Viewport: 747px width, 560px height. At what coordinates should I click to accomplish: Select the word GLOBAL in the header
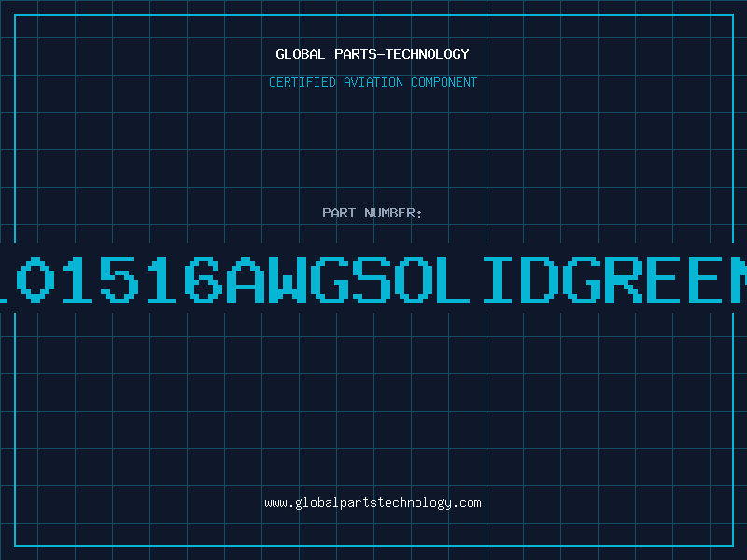pyautogui.click(x=301, y=55)
